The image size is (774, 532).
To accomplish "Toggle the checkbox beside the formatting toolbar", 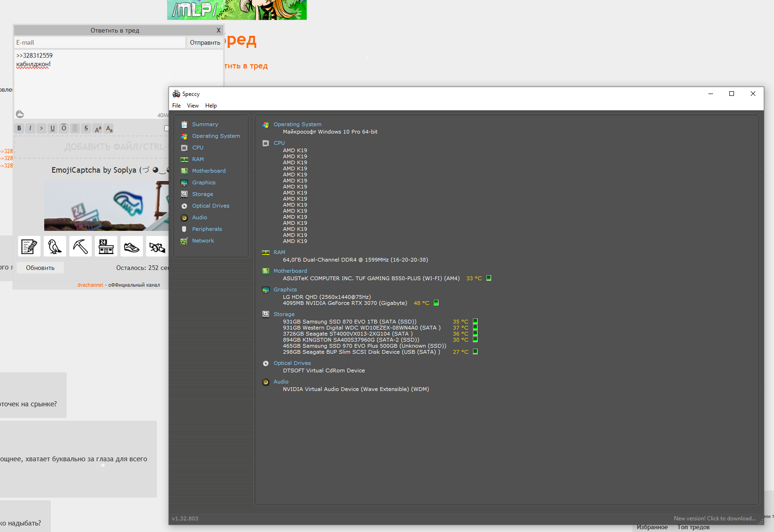I will coord(167,128).
